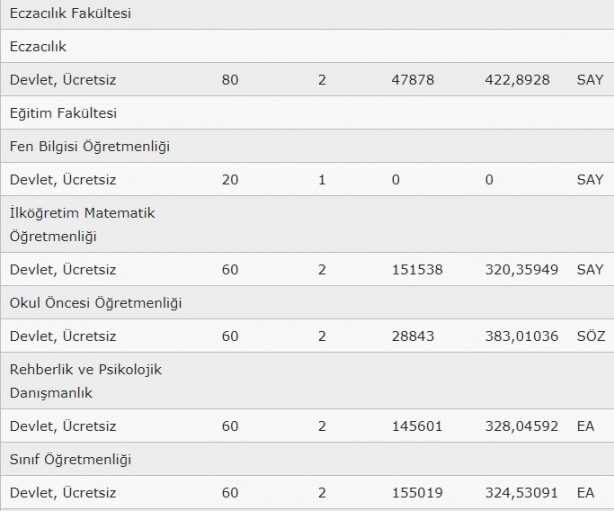Screen dimensions: 614x511
Task: Click the 151538 ranking value
Action: [x=418, y=269]
